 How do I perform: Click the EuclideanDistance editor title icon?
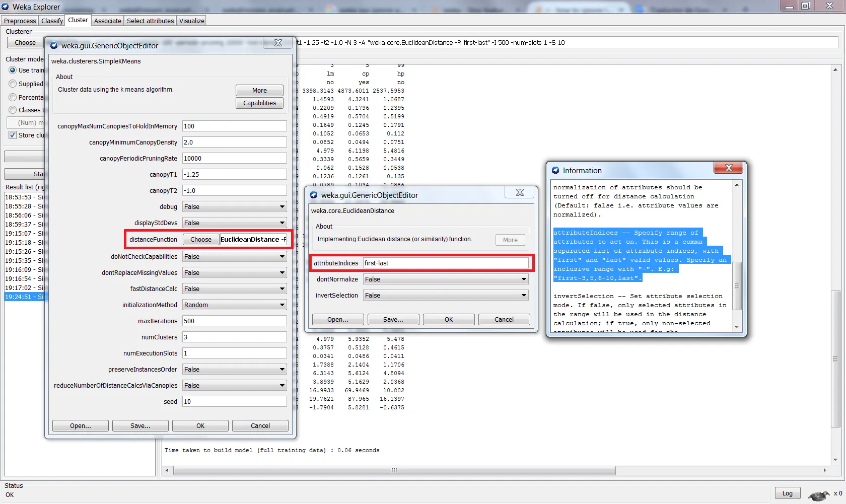point(314,195)
